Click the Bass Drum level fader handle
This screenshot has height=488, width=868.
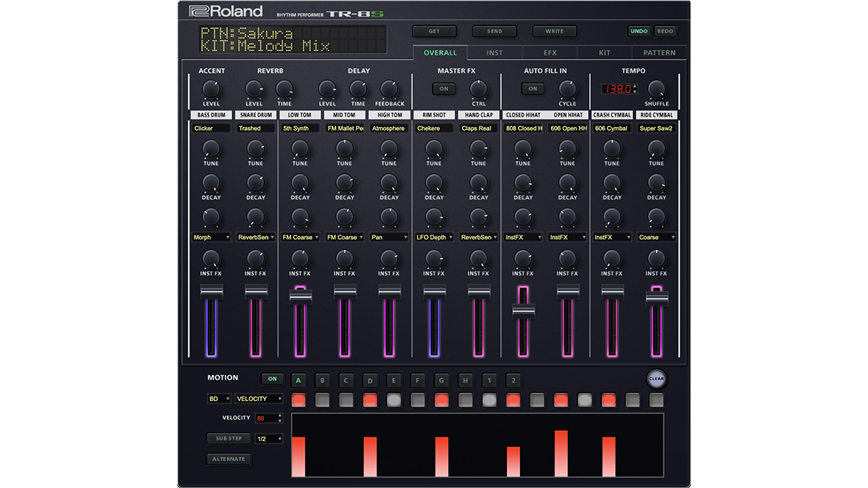(211, 291)
